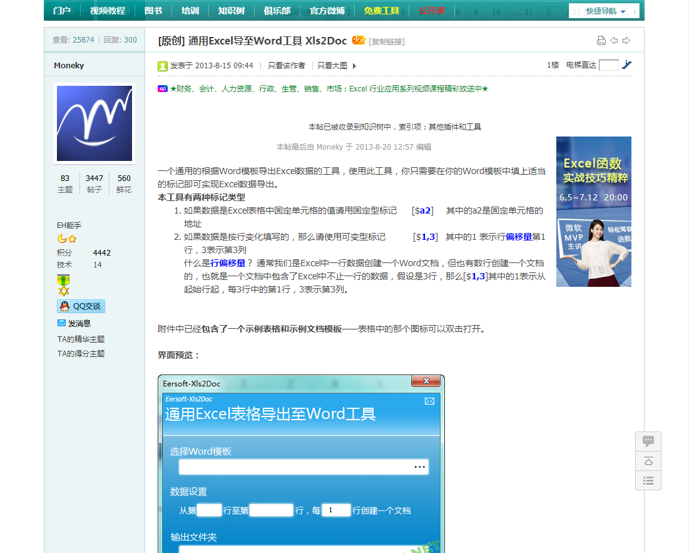Click the moon and star rank icons
This screenshot has width=689, height=553.
point(67,239)
